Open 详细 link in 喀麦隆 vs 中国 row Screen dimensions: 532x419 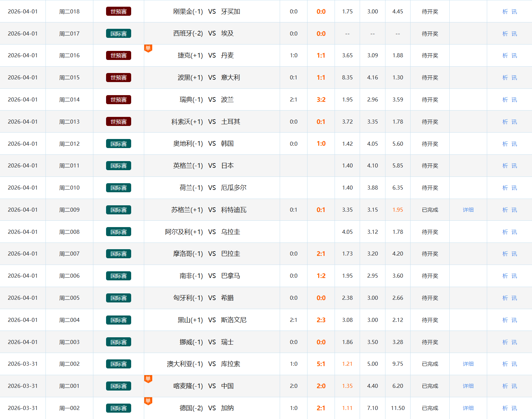[x=468, y=386]
